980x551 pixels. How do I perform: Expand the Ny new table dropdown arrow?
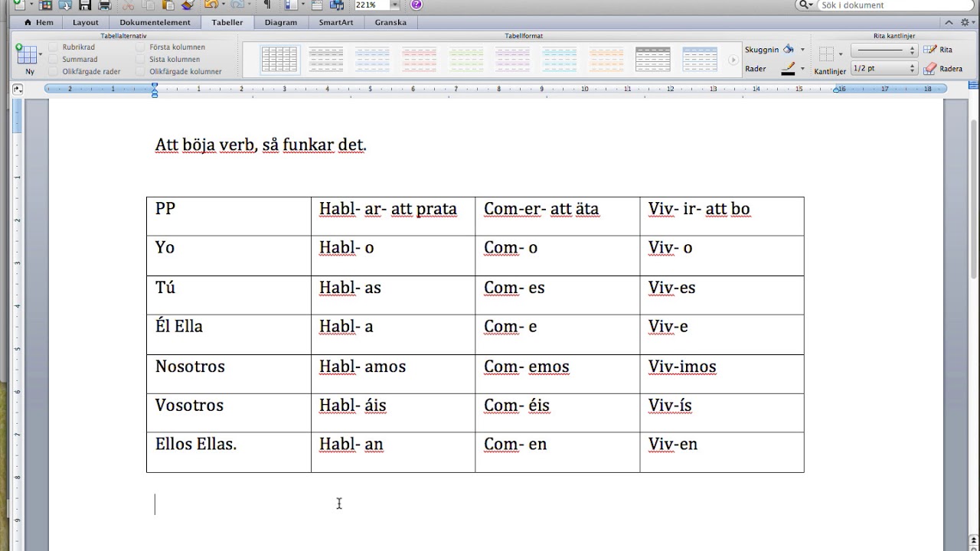[x=41, y=54]
